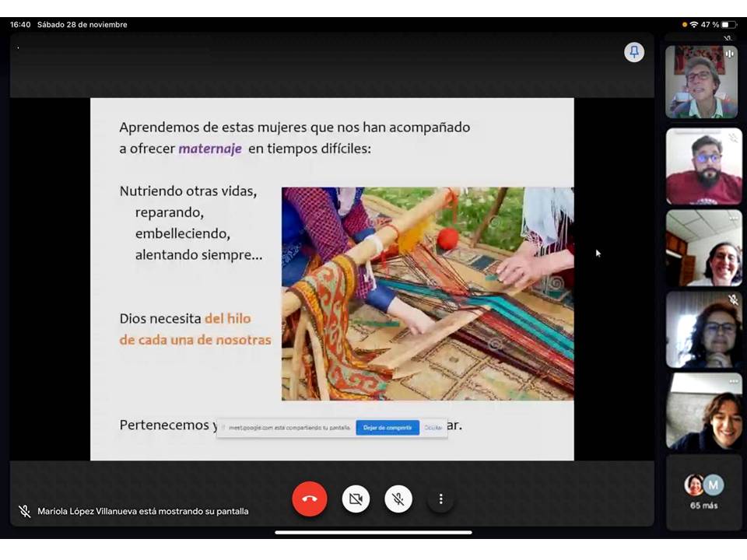Image resolution: width=747 pixels, height=560 pixels.
Task: Click audio level indicator on top participant tile
Action: click(730, 54)
